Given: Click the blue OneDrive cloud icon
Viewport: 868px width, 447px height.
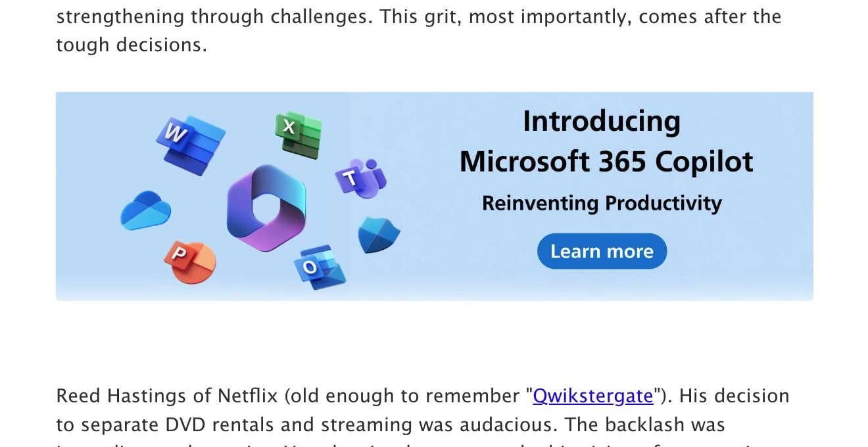Looking at the screenshot, I should pos(146,210).
